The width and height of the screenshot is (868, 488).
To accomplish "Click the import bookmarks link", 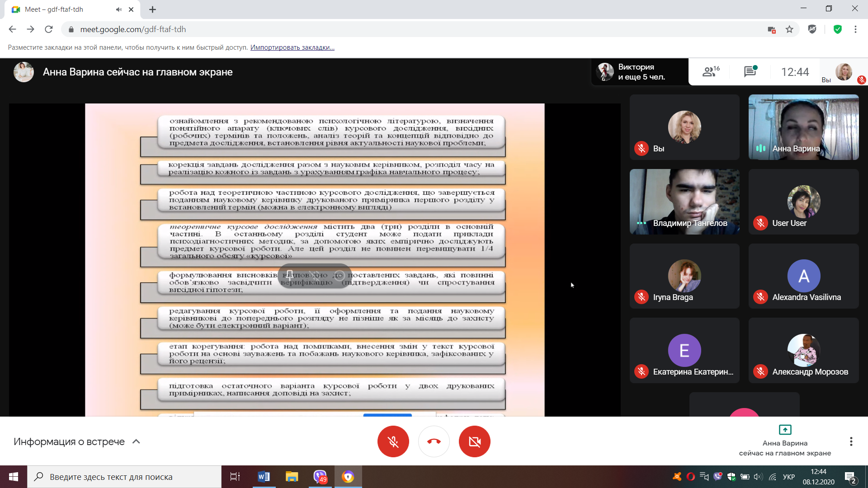I will (x=292, y=47).
